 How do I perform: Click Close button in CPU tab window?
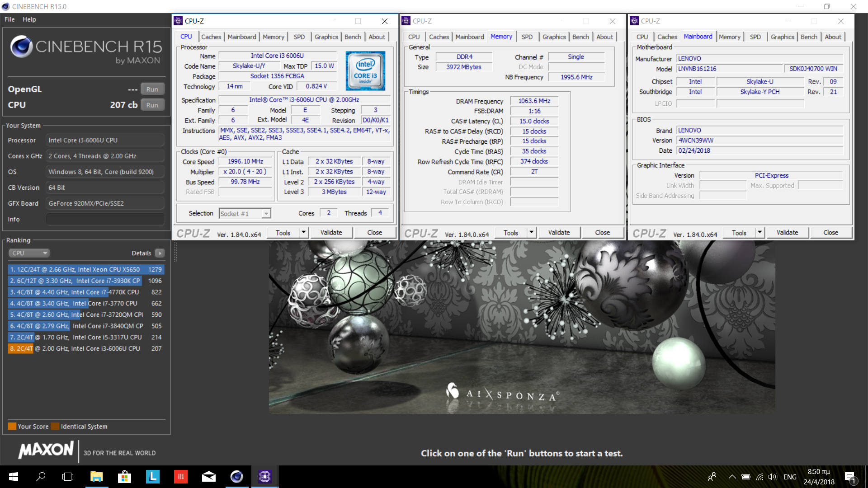pos(374,233)
